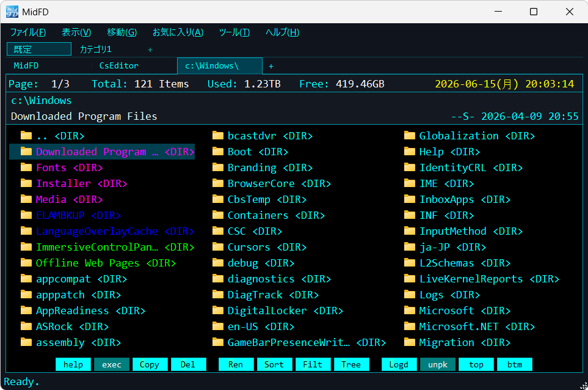
Task: Click the top function button
Action: [x=476, y=364]
